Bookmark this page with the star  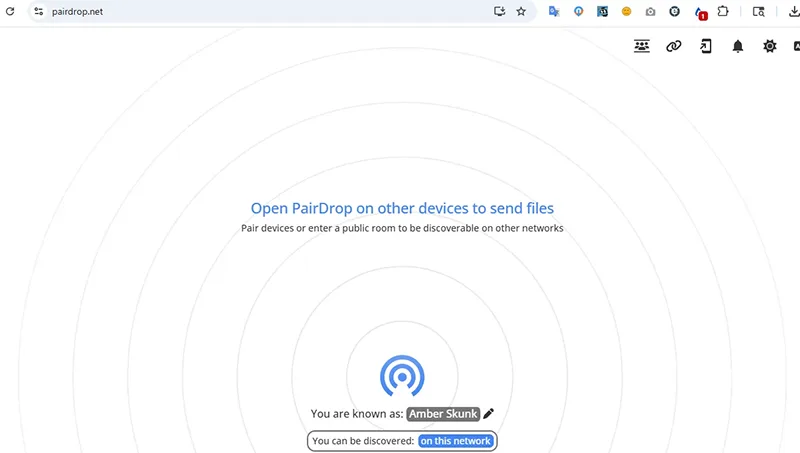point(521,11)
